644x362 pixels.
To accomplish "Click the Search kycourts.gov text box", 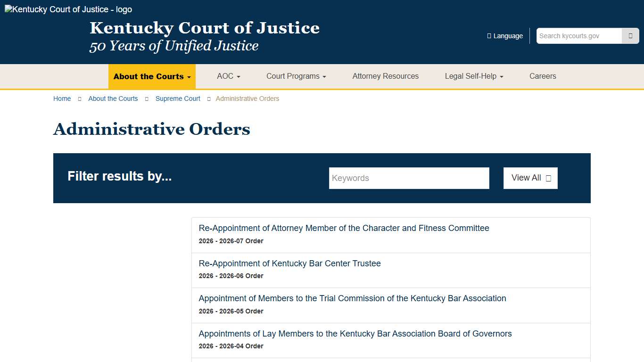I will pyautogui.click(x=579, y=35).
